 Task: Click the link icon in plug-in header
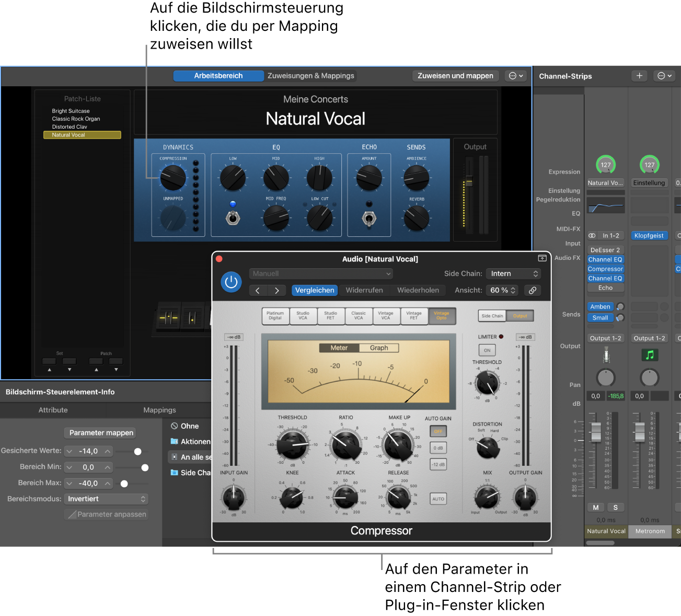pos(532,290)
